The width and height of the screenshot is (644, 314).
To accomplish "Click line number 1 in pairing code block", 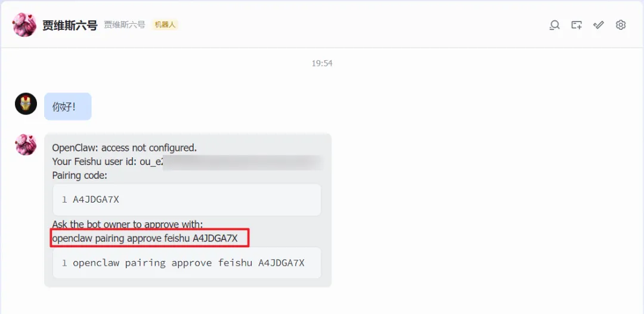I will [64, 200].
